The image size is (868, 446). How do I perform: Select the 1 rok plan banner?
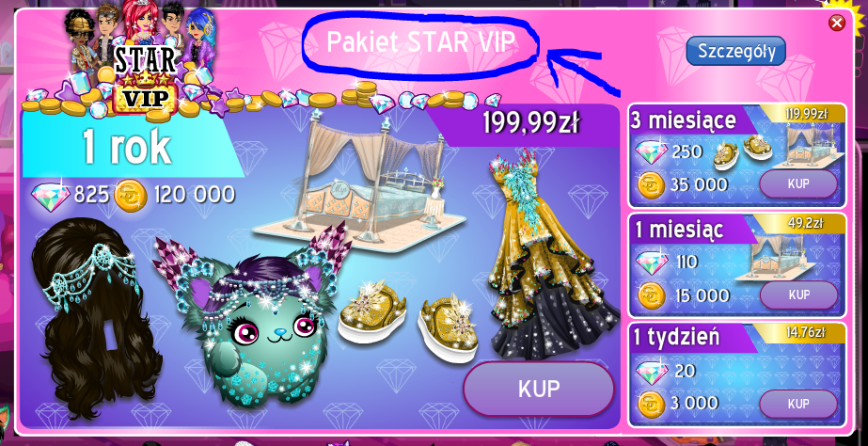[x=127, y=146]
